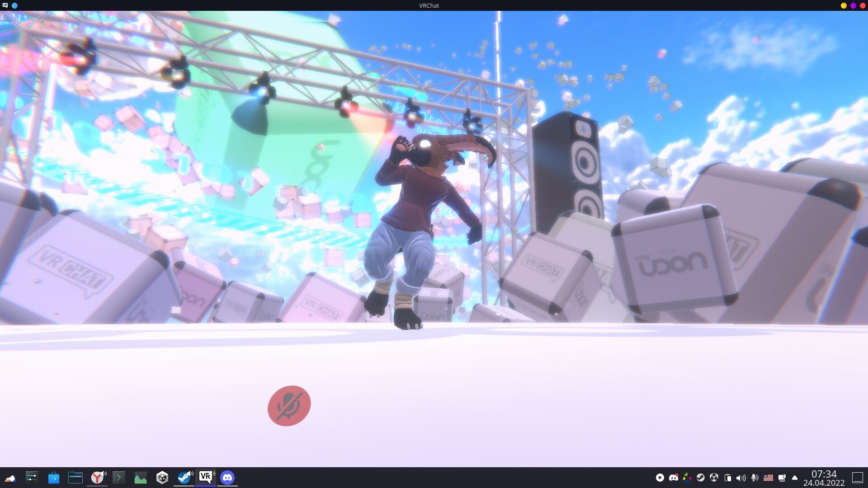Switch to the active VRChat taskbar entry
Viewport: 868px width, 488px height.
[x=206, y=477]
